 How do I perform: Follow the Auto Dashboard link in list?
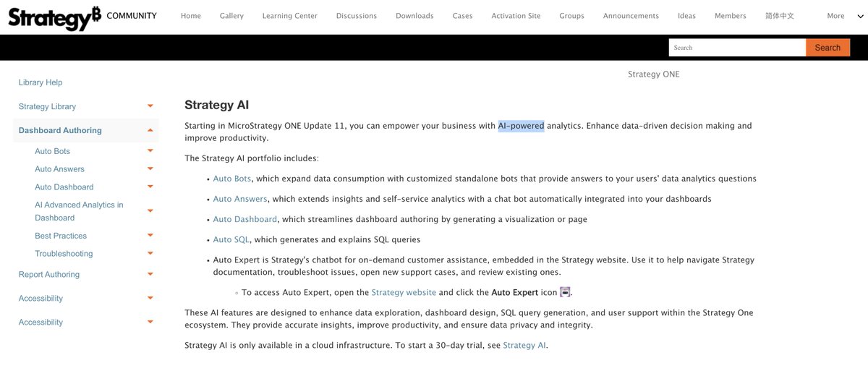pyautogui.click(x=244, y=219)
